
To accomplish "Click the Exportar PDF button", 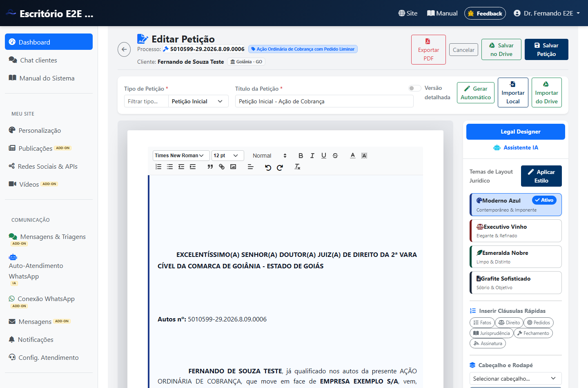I will coord(428,49).
